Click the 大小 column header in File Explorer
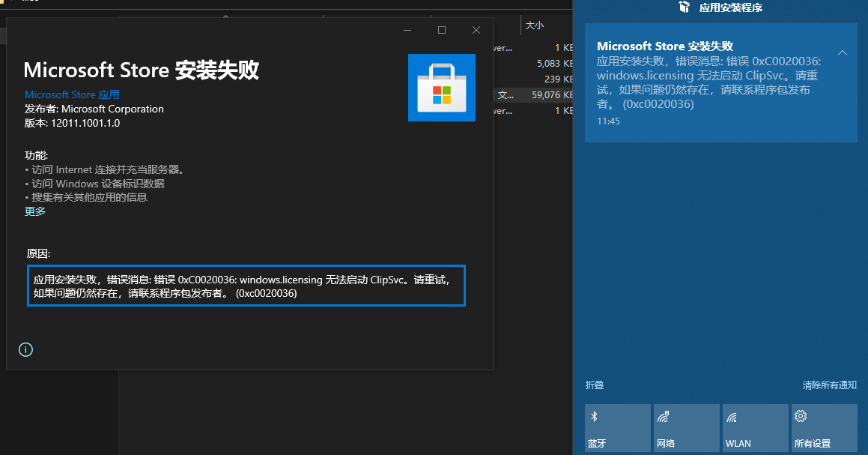868x455 pixels. pos(535,25)
